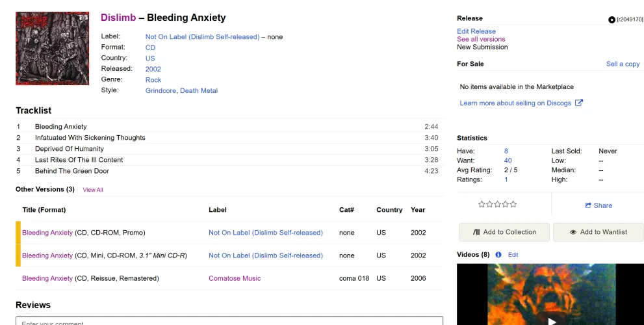Click the Title (Format) column header

click(x=44, y=209)
